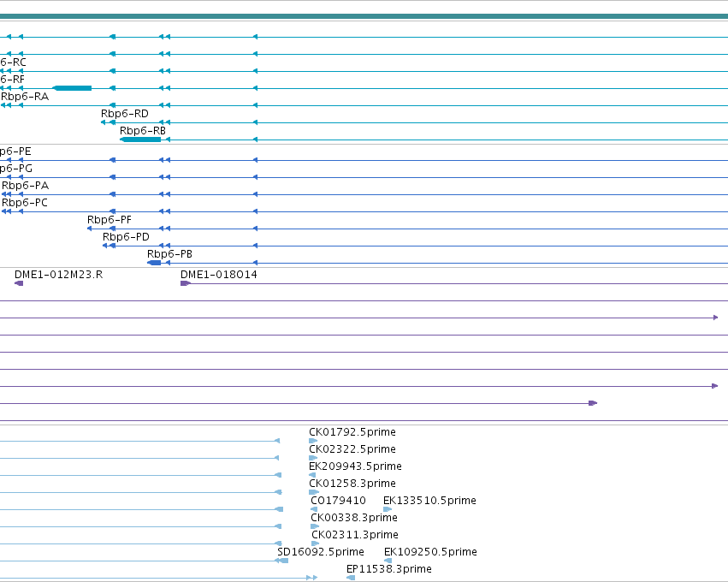This screenshot has width=728, height=582.
Task: Select the DME1-012M23.R feature label
Action: pos(58,275)
